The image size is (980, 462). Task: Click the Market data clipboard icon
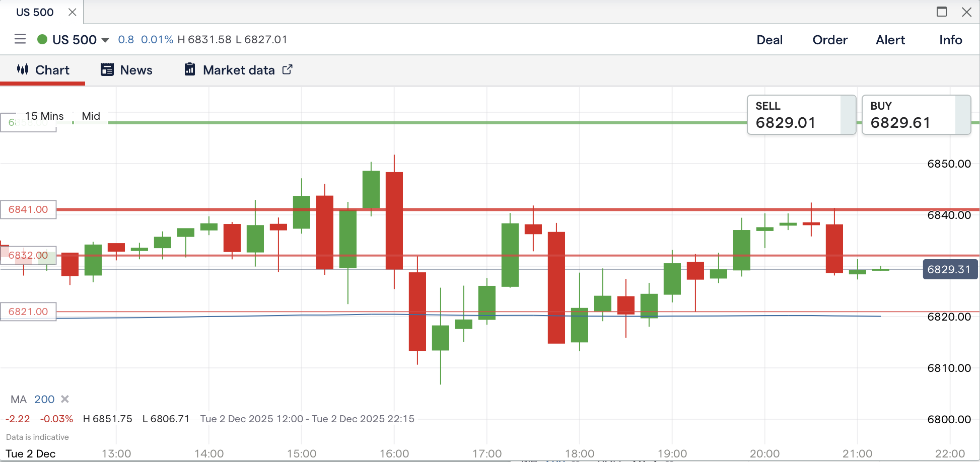point(190,69)
